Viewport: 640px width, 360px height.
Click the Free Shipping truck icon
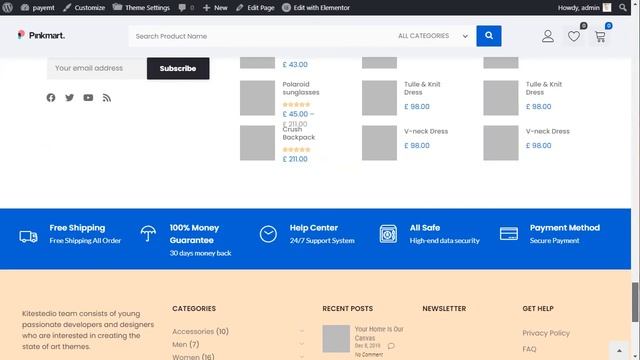point(28,236)
